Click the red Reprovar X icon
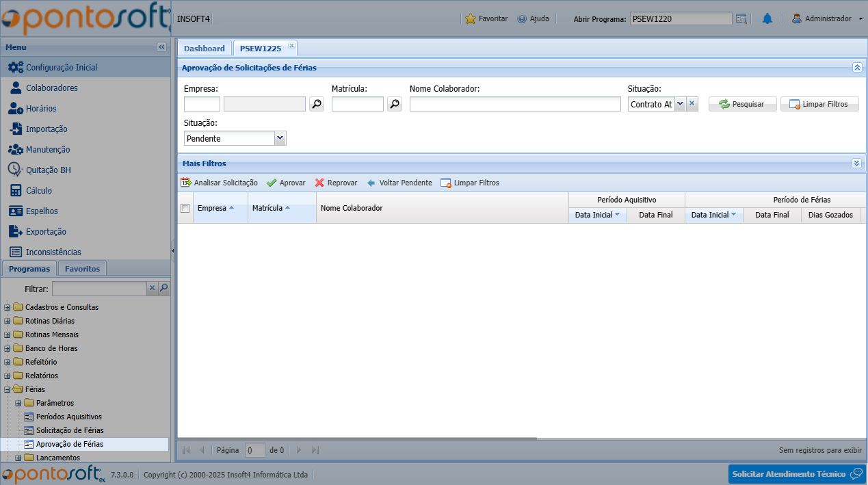Image resolution: width=868 pixels, height=485 pixels. tap(319, 183)
